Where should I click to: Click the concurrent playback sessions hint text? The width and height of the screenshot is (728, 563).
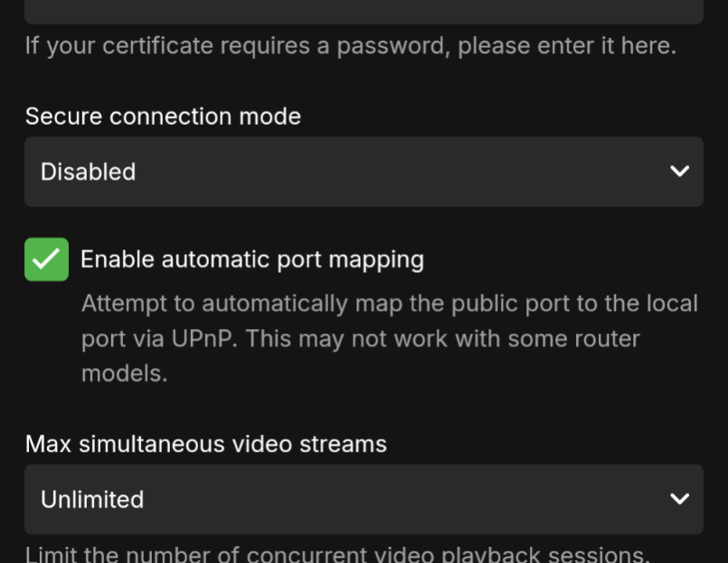[x=337, y=554]
